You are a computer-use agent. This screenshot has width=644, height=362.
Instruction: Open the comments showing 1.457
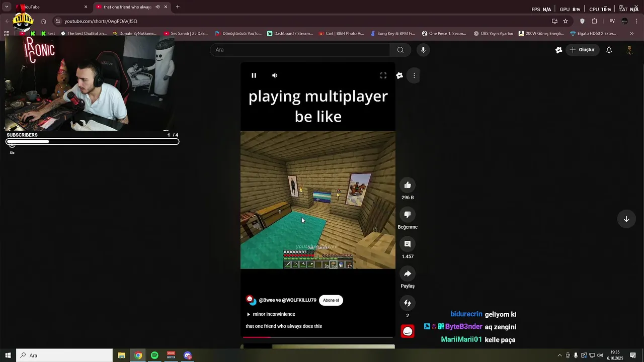(x=408, y=244)
